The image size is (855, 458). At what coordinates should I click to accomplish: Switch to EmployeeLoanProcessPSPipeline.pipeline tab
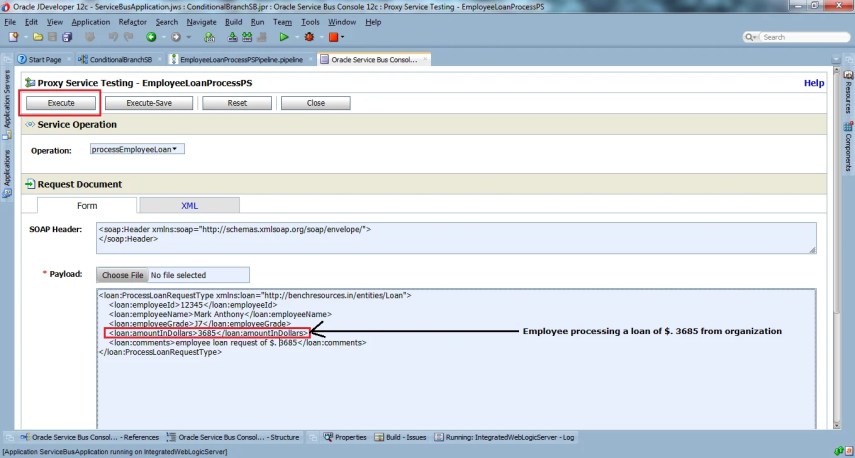[242, 59]
